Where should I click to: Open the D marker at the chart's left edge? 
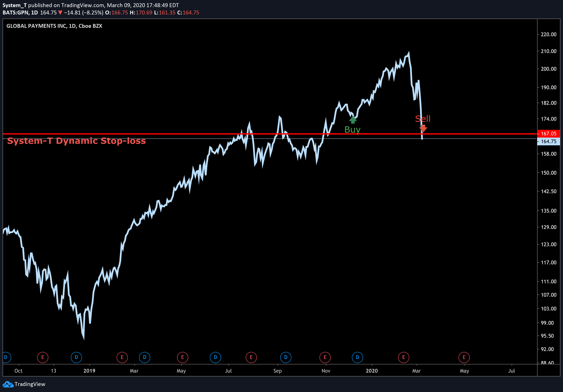click(6, 357)
